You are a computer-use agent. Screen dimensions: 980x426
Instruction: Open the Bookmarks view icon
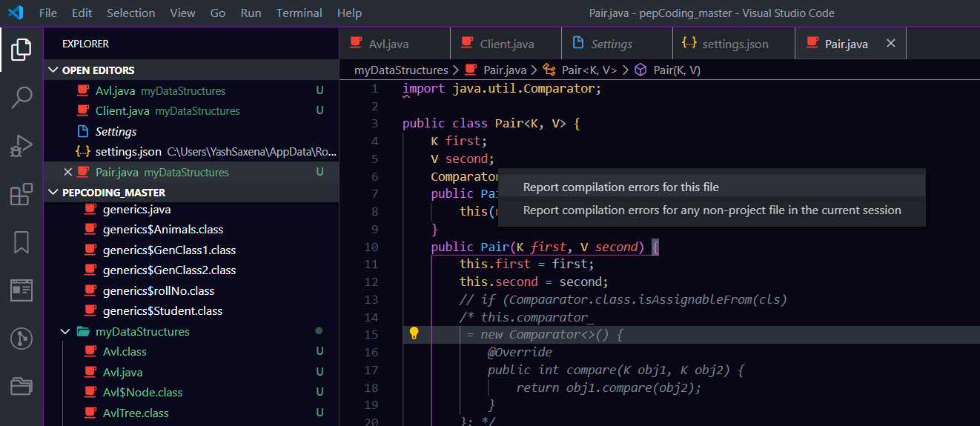click(x=21, y=242)
